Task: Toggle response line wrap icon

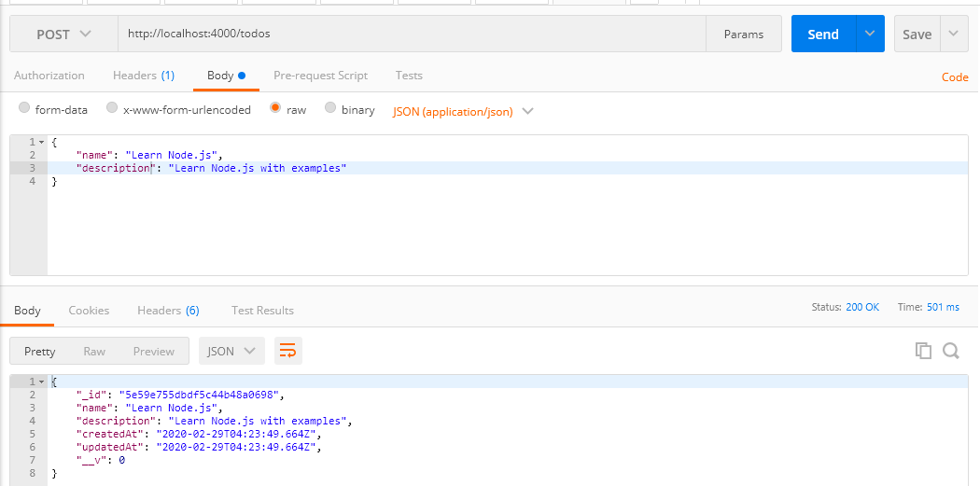Action: click(x=287, y=351)
